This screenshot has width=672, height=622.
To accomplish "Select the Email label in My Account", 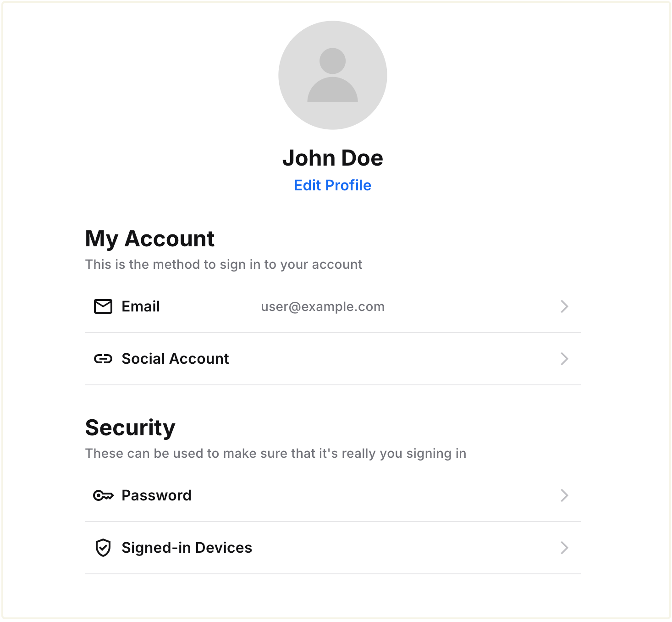I will pyautogui.click(x=141, y=306).
